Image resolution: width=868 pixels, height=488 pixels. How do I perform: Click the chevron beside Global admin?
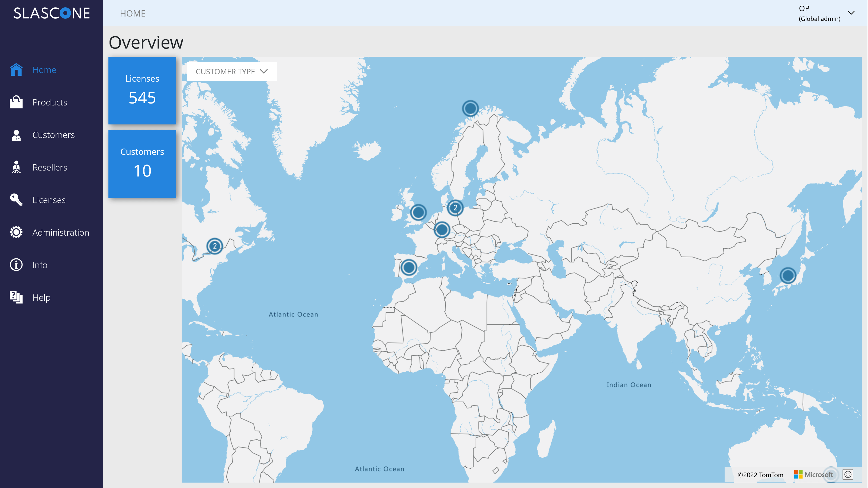851,13
